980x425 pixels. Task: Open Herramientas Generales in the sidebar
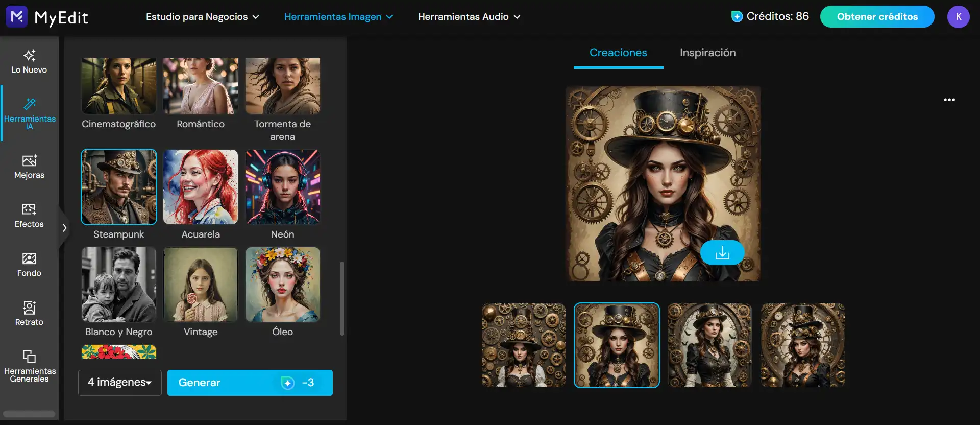(x=29, y=366)
